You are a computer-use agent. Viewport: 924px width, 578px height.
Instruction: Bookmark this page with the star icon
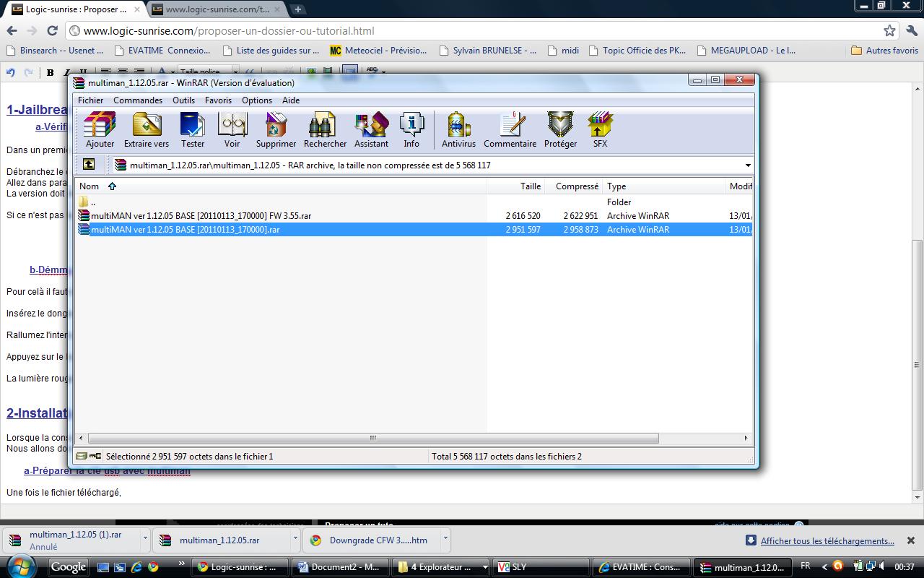click(x=889, y=30)
